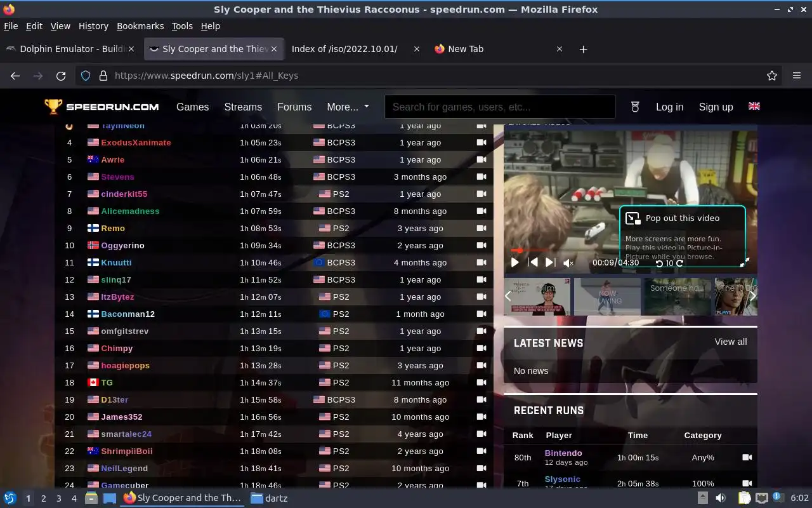The width and height of the screenshot is (812, 508).
Task: Open player profile Oggyerino
Action: (122, 245)
